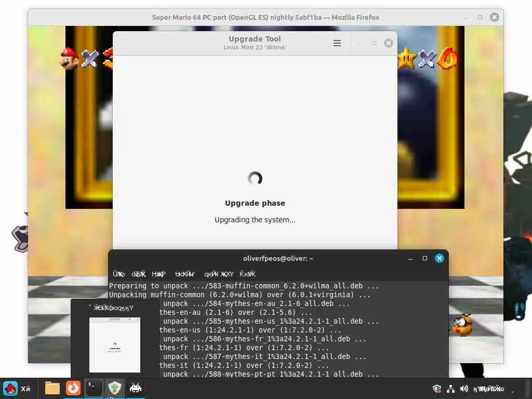This screenshot has height=399, width=532.
Task: Switch to the Terminal taskbar button
Action: [x=94, y=388]
